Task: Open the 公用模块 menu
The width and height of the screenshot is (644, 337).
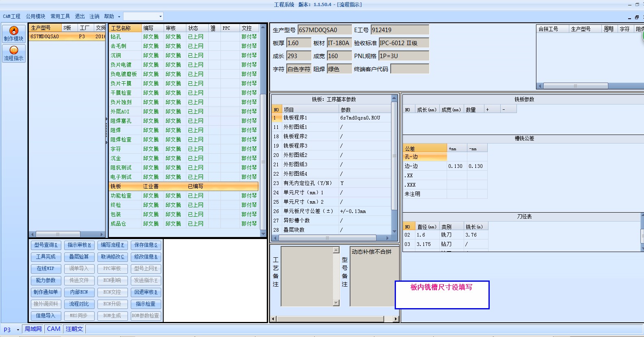Action: pyautogui.click(x=36, y=16)
